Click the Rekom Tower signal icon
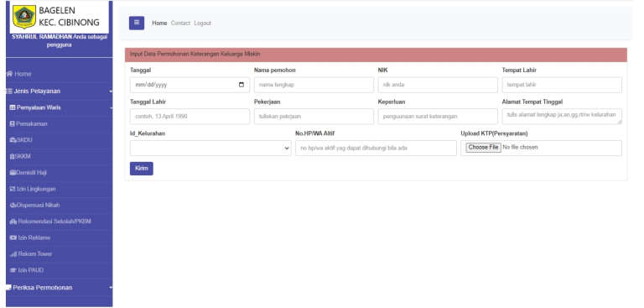The image size is (644, 308). tap(13, 254)
